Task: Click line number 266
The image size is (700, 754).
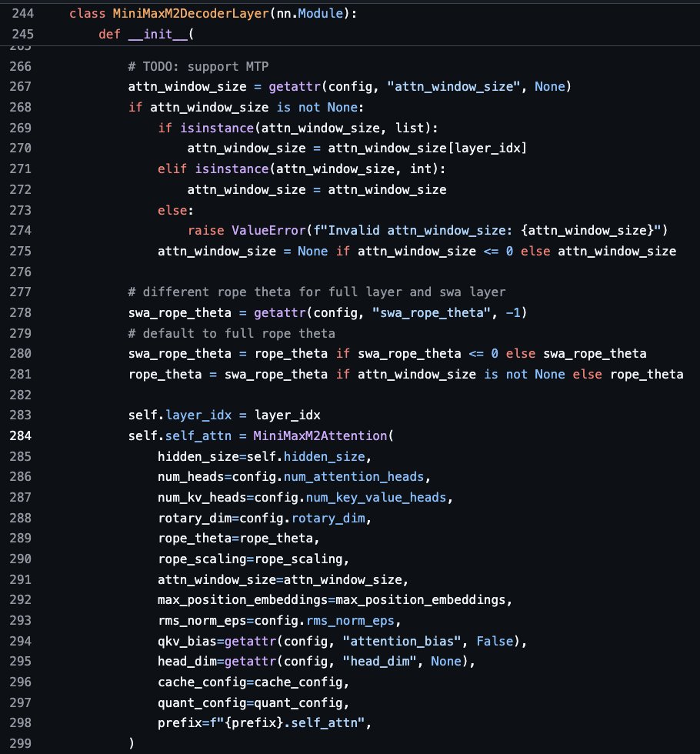Action: 20,66
